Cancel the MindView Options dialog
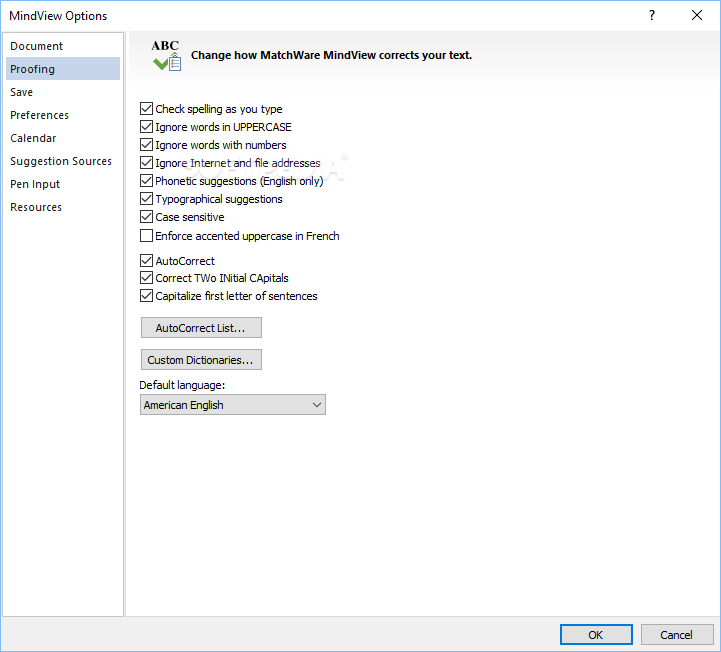The image size is (721, 652). click(x=677, y=635)
